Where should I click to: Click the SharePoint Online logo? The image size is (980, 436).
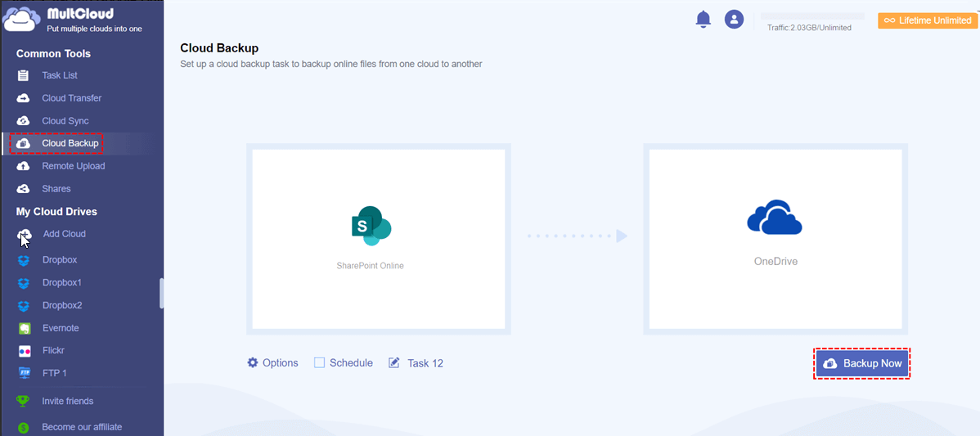tap(371, 226)
